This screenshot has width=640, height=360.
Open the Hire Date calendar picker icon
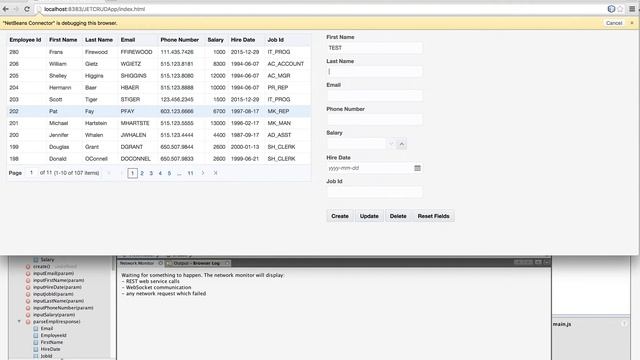click(x=417, y=168)
